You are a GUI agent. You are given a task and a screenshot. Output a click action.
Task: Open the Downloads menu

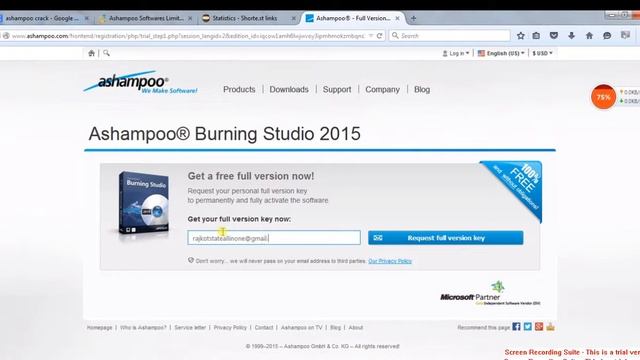289,89
